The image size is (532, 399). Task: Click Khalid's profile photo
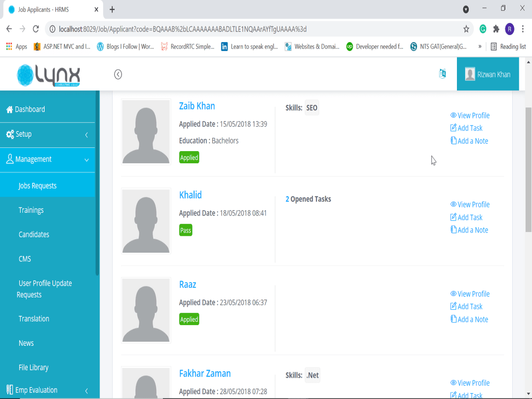pyautogui.click(x=146, y=221)
